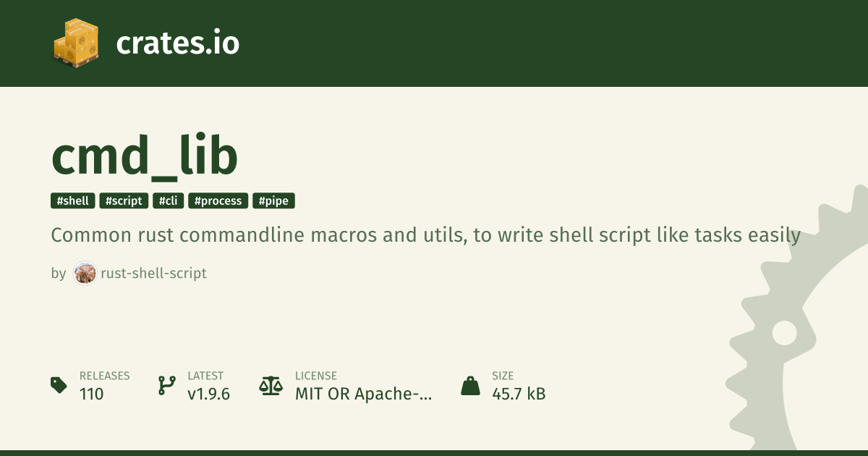Click the crates.io package boxes logo
This screenshot has width=868, height=456.
75,43
